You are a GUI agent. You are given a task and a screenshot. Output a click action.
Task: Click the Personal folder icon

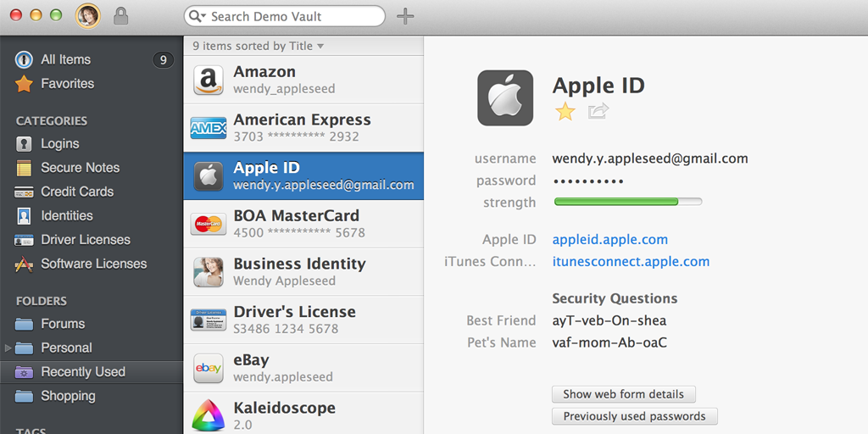(x=24, y=348)
